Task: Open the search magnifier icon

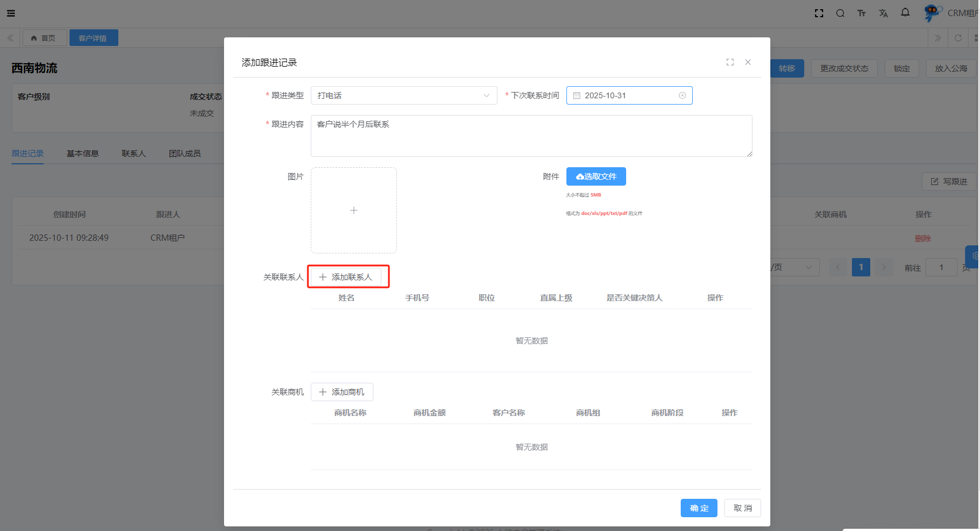Action: 840,13
